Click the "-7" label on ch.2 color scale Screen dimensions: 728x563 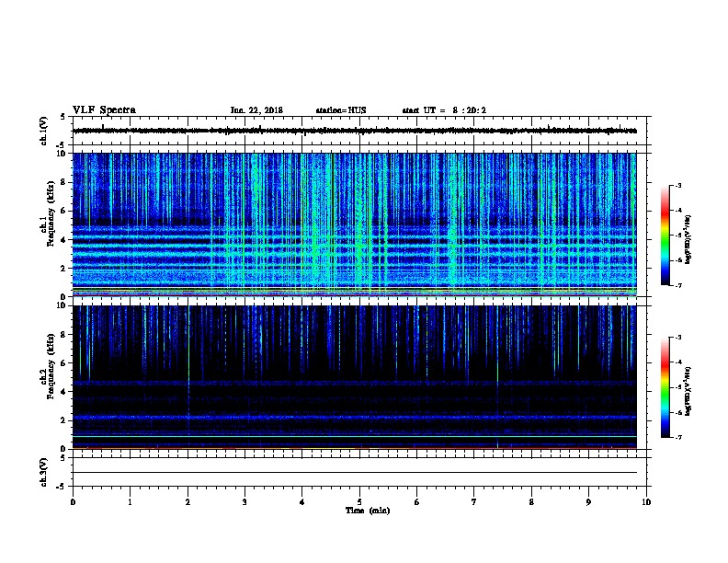[677, 438]
